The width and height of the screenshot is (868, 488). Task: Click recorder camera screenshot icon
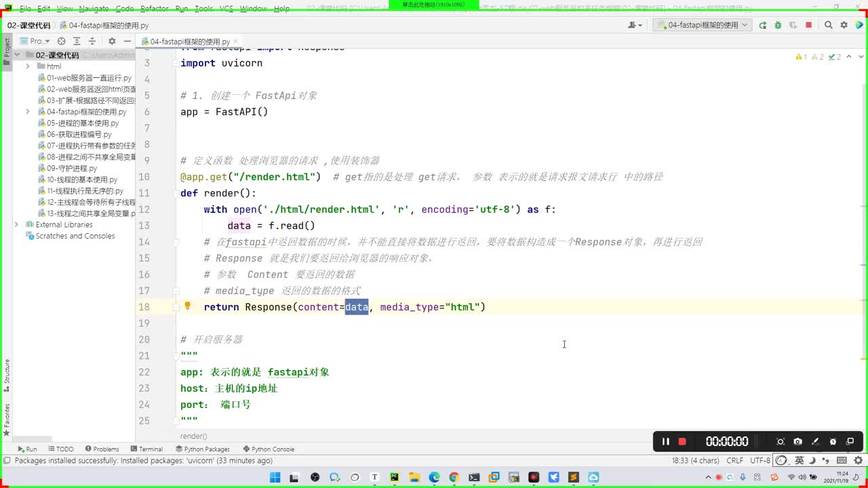(x=797, y=441)
